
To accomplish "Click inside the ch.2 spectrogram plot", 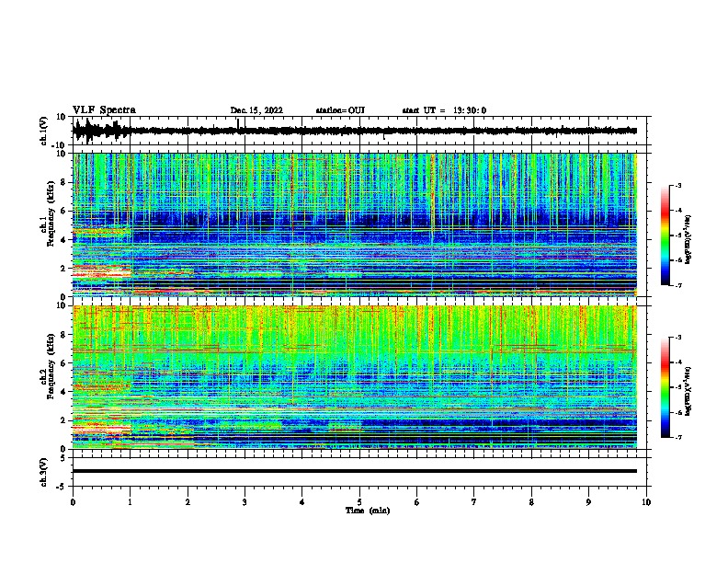I will [354, 377].
